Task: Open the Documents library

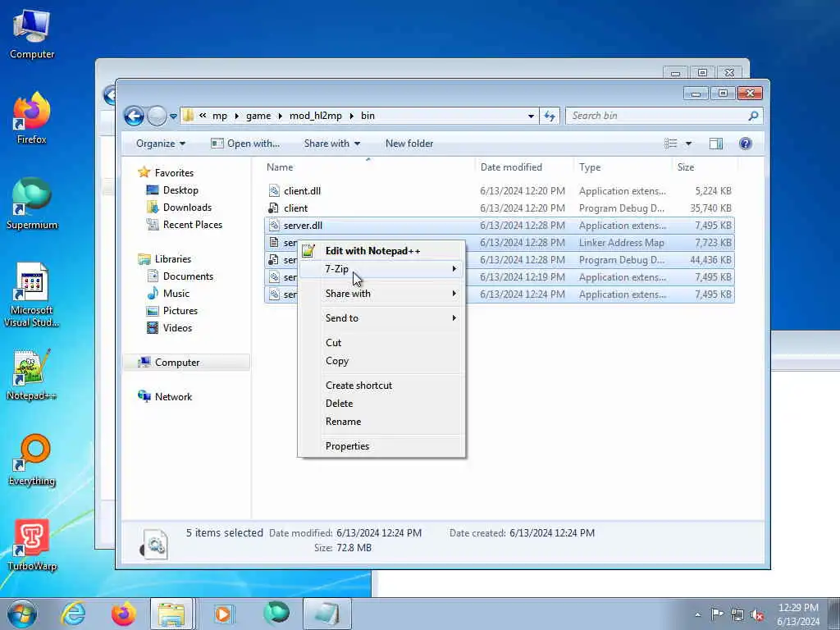Action: 188,276
